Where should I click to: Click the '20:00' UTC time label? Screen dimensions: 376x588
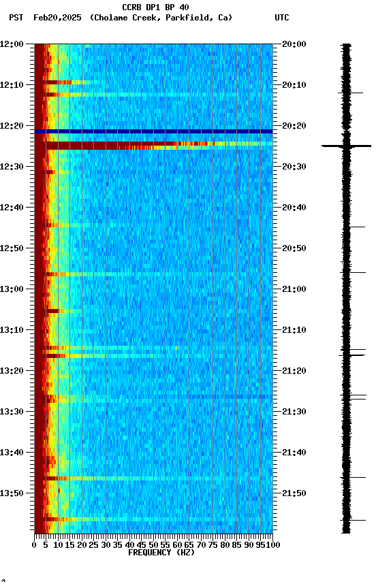(294, 44)
